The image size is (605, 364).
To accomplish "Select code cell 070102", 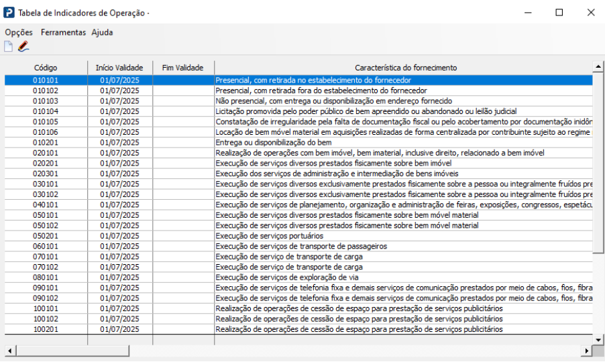I will pos(46,267).
